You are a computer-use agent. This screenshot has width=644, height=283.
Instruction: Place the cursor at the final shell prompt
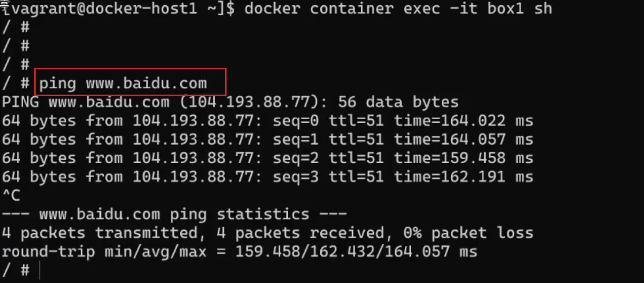(x=40, y=270)
